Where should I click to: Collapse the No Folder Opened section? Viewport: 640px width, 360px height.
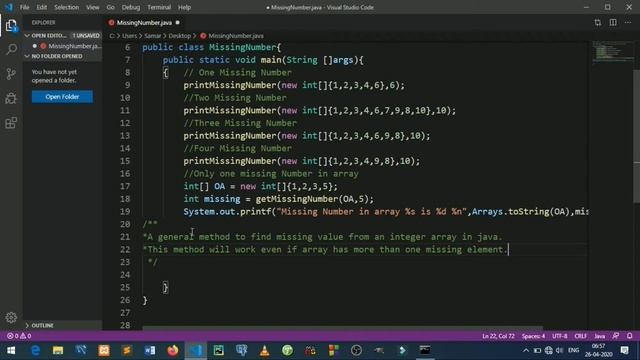(62, 56)
